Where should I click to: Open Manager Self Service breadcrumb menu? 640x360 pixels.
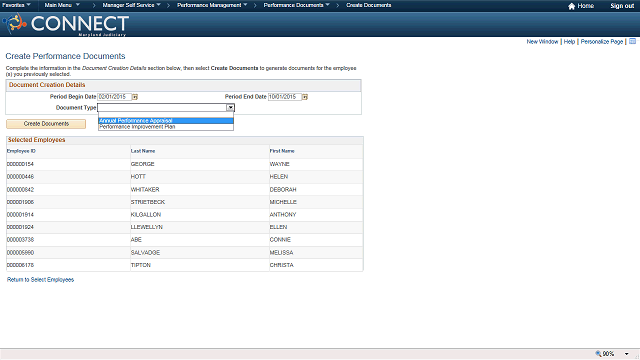click(131, 5)
